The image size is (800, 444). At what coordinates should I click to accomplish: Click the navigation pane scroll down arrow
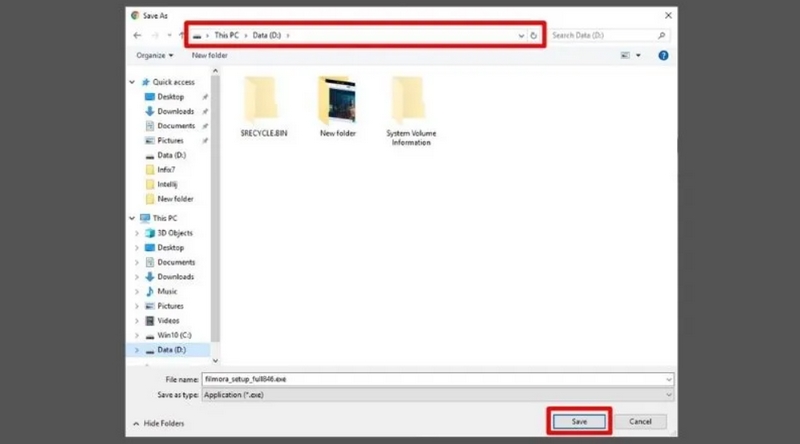click(215, 360)
